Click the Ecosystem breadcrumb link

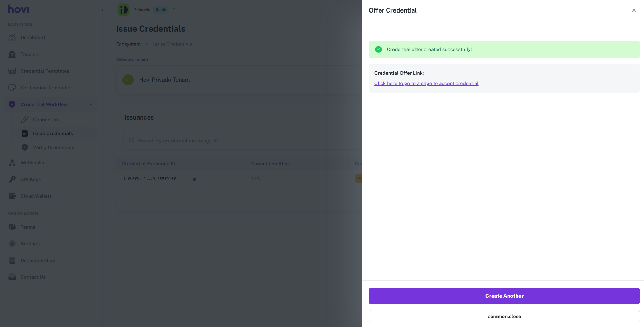pos(128,44)
